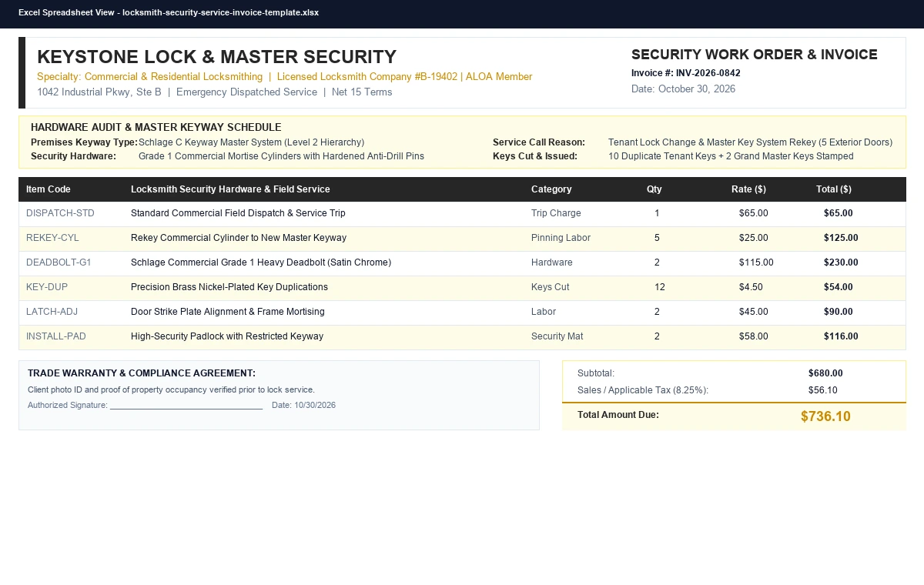Select the DISPATCH-STD item code cell
Screen dimensions: 924x585
click(60, 213)
